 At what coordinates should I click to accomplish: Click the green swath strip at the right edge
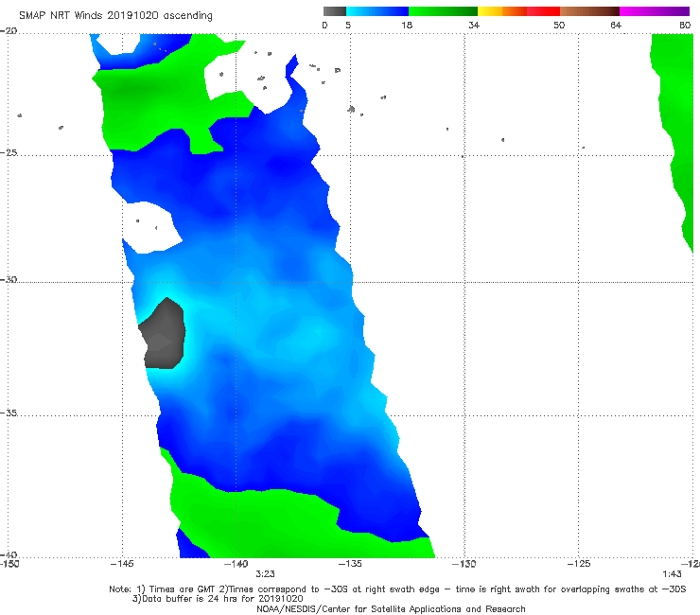pos(676,125)
